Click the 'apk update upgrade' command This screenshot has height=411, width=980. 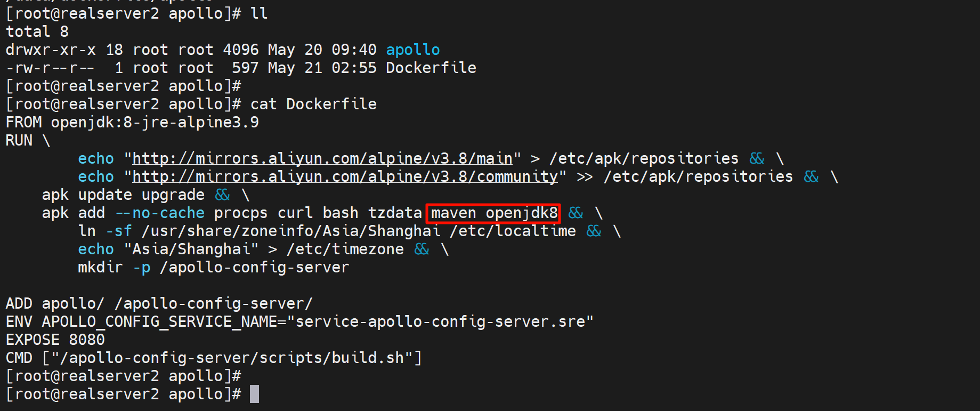[123, 195]
